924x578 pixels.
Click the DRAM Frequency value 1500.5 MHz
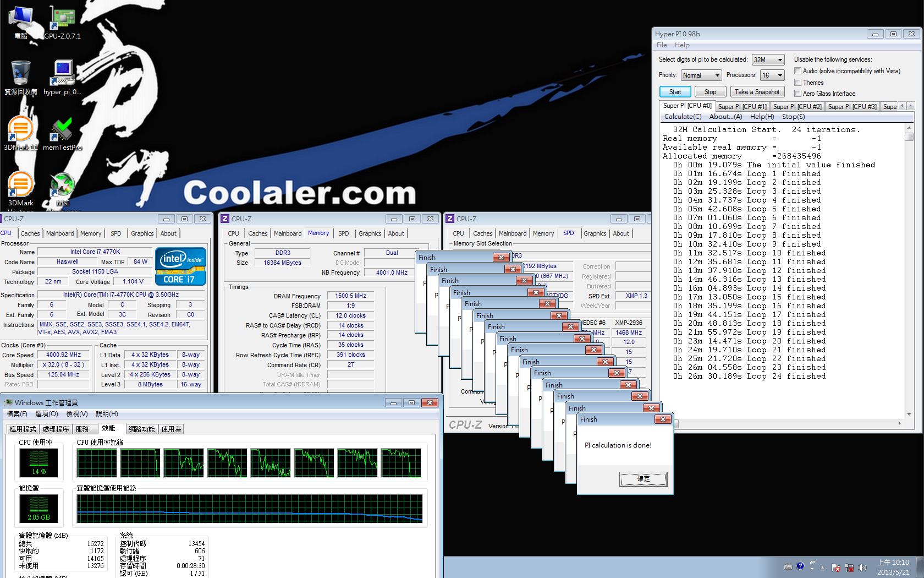(351, 296)
